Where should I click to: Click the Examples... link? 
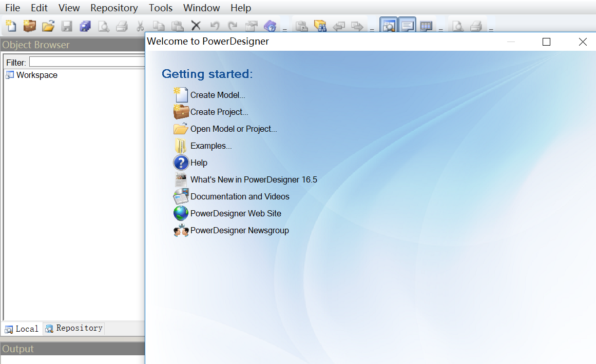click(x=211, y=146)
